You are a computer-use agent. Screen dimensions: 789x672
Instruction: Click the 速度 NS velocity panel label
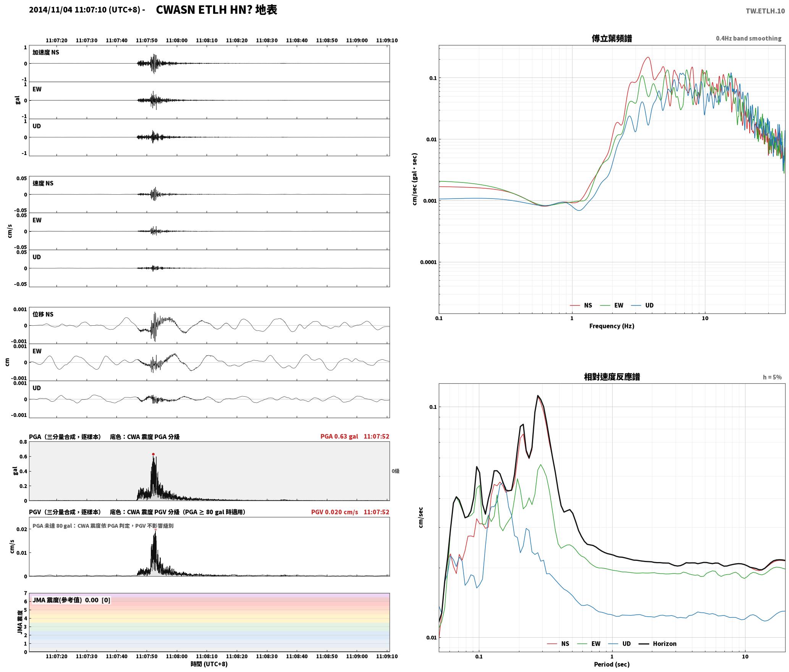click(x=43, y=183)
